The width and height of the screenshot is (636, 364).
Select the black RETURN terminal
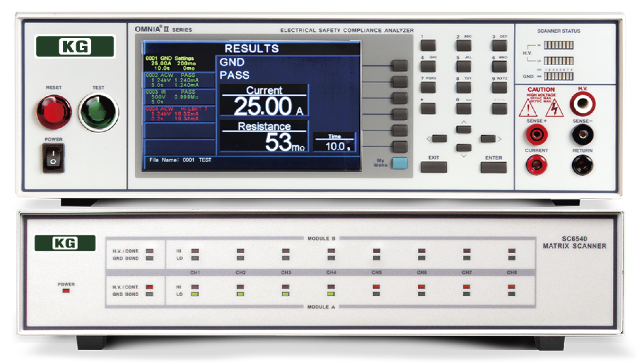click(x=582, y=165)
